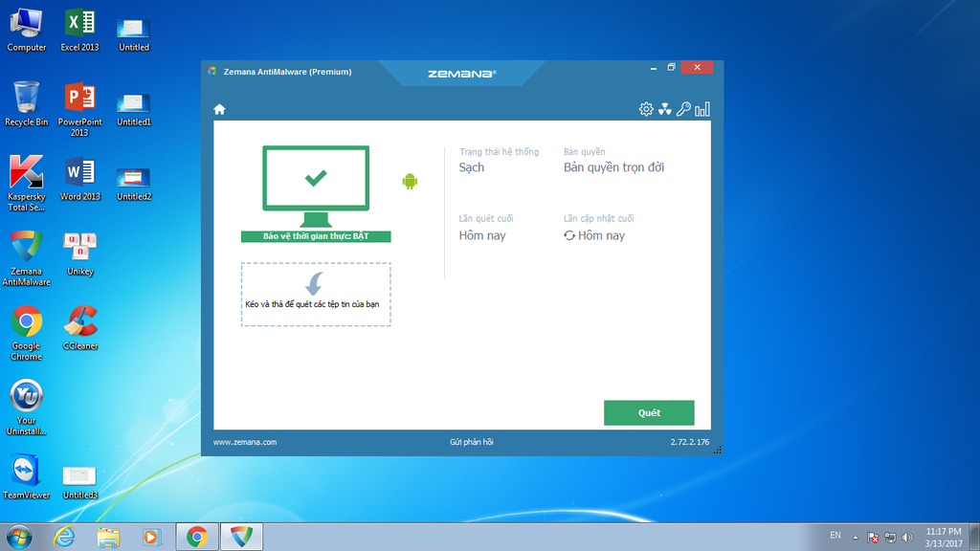Select PowerPoint 2013 desktop icon
This screenshot has height=551, width=980.
click(x=80, y=109)
